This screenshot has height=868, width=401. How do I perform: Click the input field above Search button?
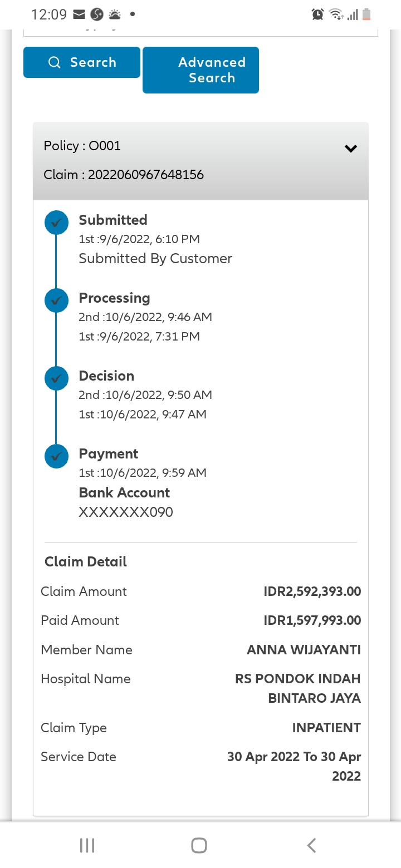click(x=200, y=31)
